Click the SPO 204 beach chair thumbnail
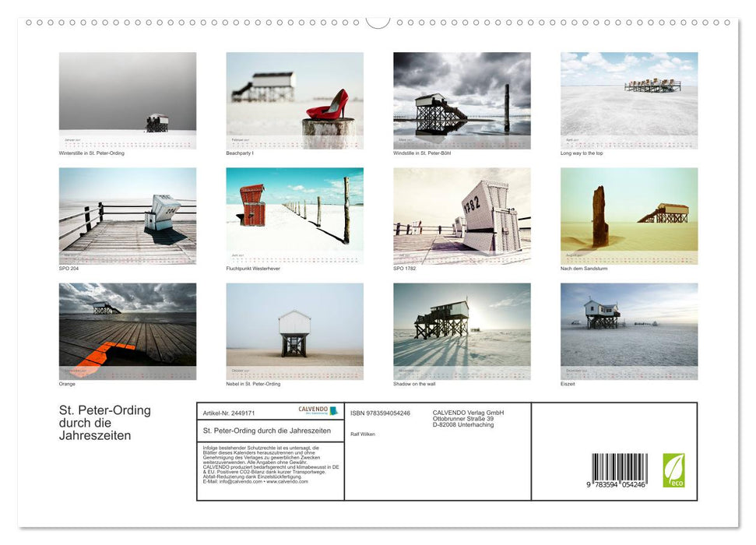 127,216
